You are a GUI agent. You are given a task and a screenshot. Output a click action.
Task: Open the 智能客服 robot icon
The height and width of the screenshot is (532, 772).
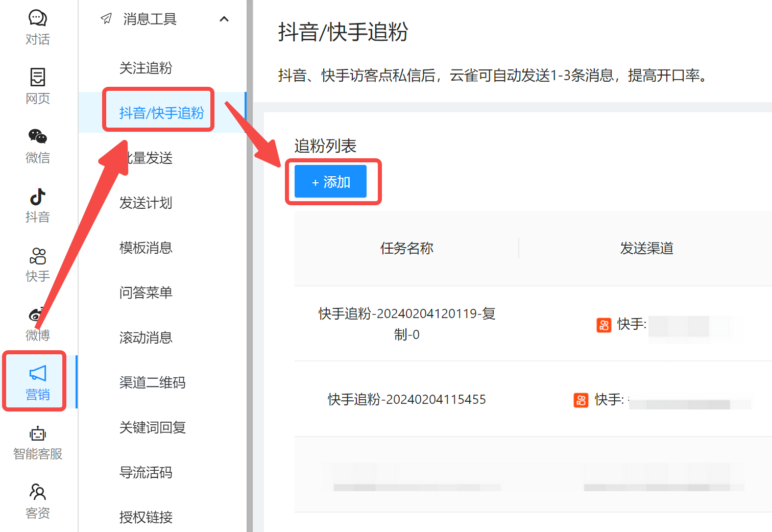(37, 433)
